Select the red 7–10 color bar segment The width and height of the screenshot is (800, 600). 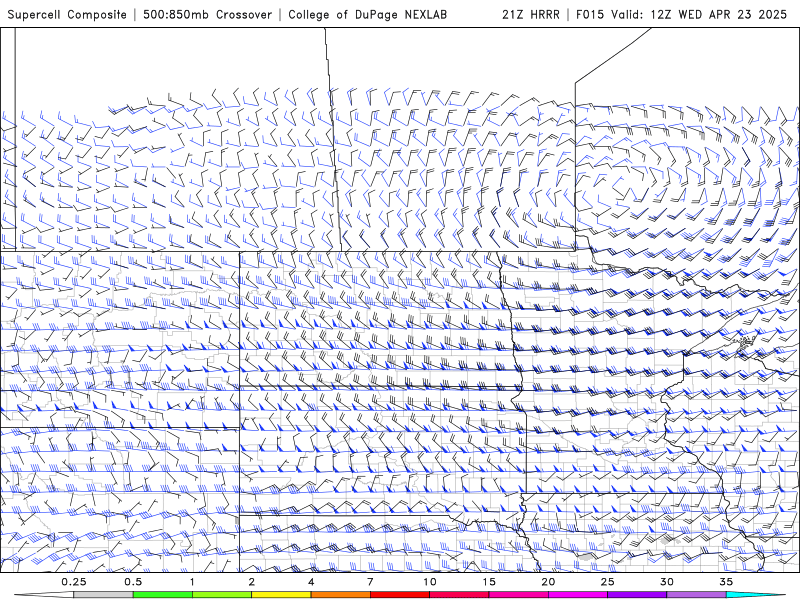(x=399, y=595)
